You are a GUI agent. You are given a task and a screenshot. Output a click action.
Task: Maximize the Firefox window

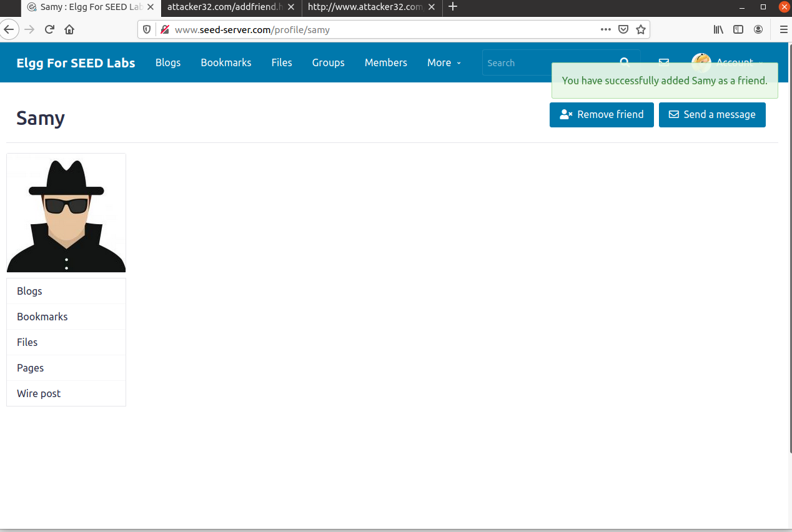(763, 7)
